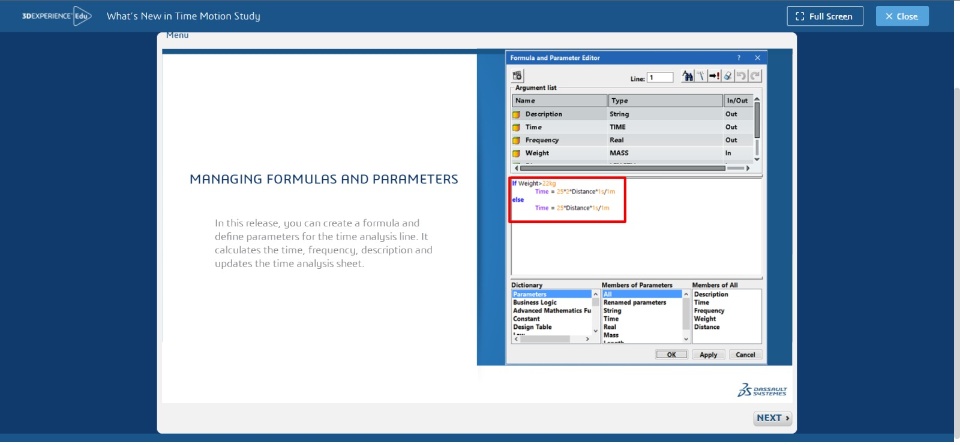Click the 'If Weight>22kg' formula line
The image size is (960, 445).
tap(534, 183)
